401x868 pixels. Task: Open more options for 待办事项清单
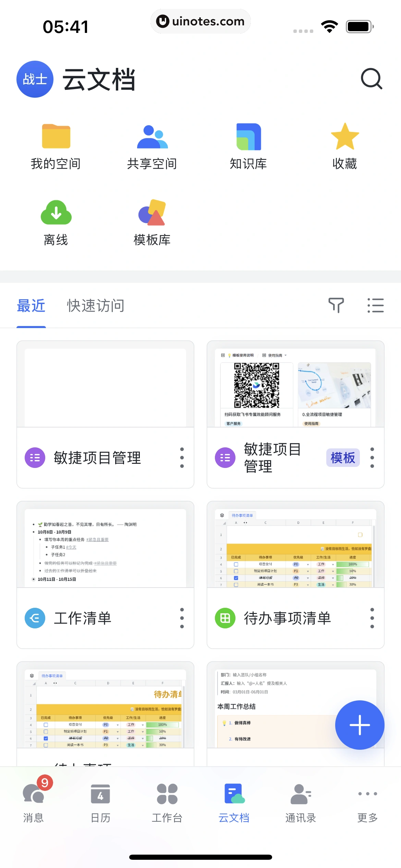(x=372, y=618)
